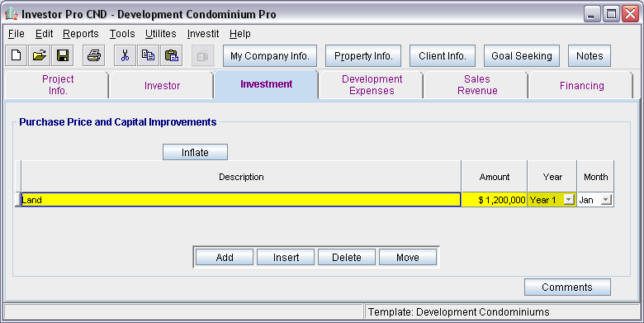Open the Utilites menu
Image resolution: width=644 pixels, height=323 pixels.
pyautogui.click(x=161, y=34)
